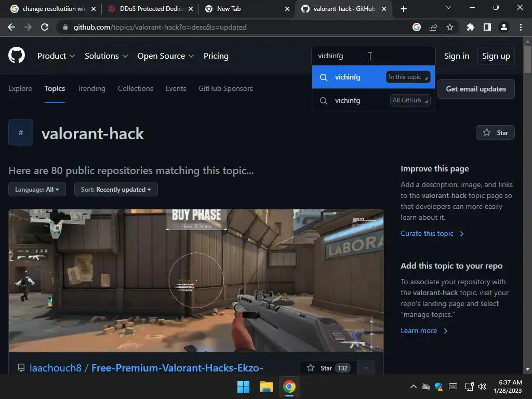Screen dimensions: 532x399
Task: Open the Trending navigation item
Action: [x=91, y=88]
